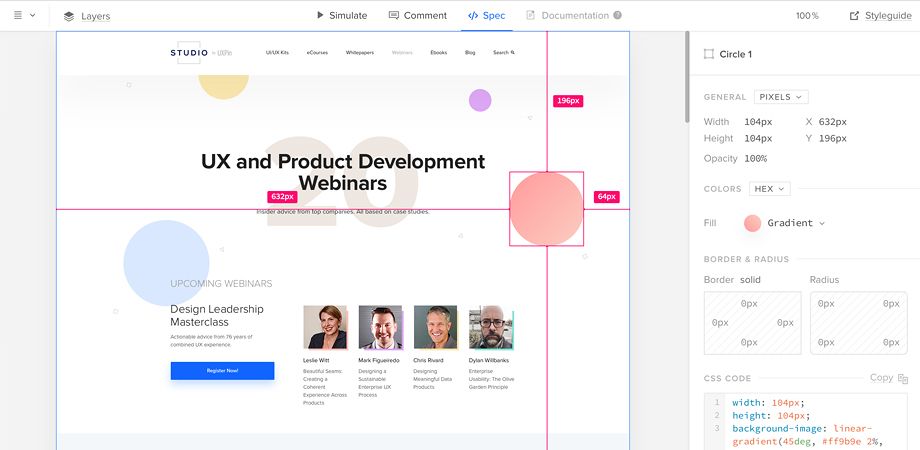The image size is (920, 450).
Task: Click the copy clipboard icon
Action: click(903, 378)
